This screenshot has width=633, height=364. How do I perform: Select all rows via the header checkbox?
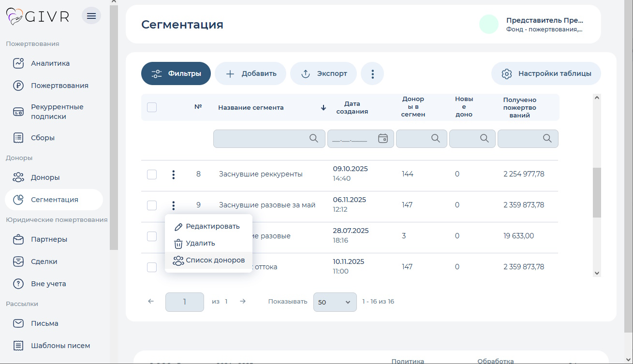pos(151,107)
